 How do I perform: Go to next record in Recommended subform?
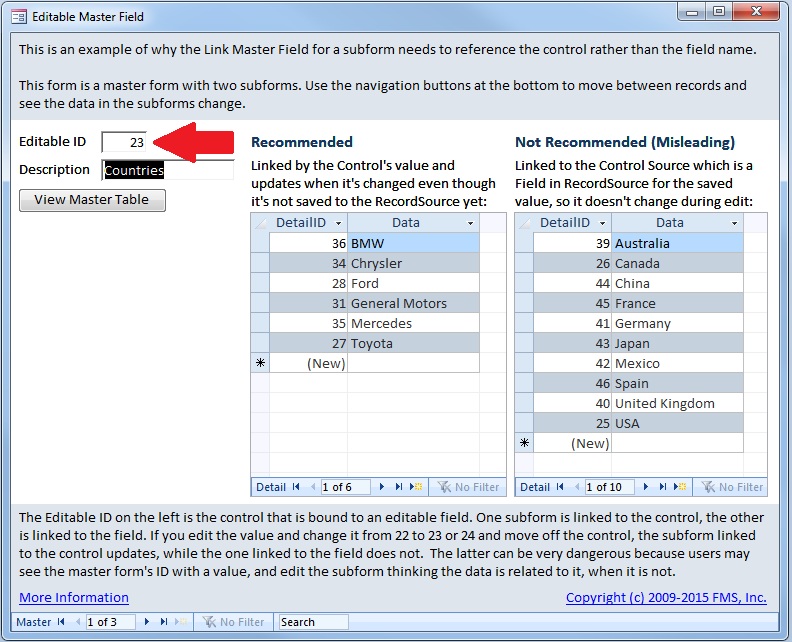tap(383, 487)
